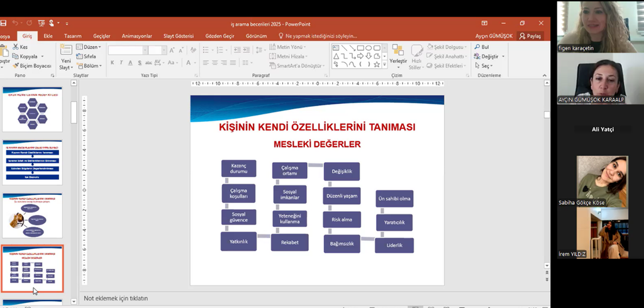The width and height of the screenshot is (644, 308).
Task: Click the Redo icon in quick access toolbar
Action: click(29, 23)
